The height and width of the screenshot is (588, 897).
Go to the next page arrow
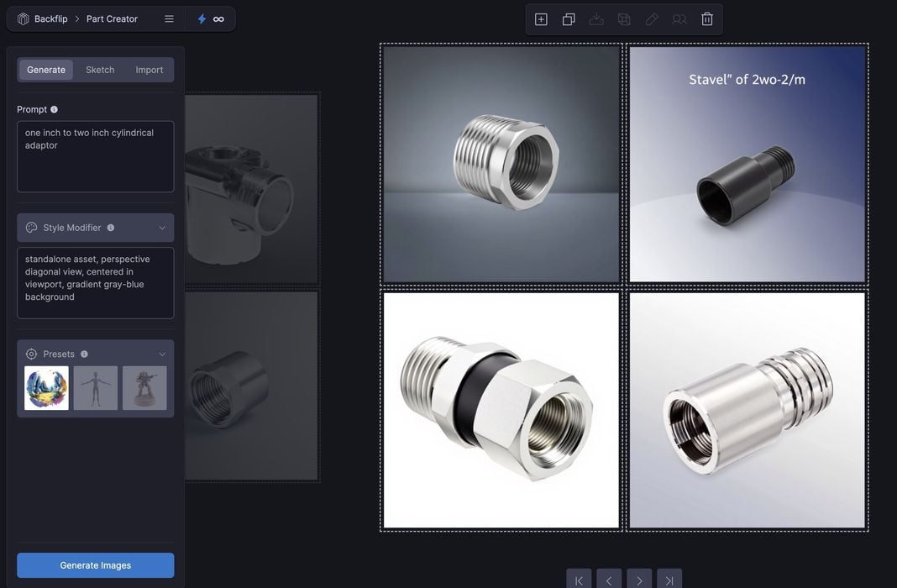[x=639, y=580]
